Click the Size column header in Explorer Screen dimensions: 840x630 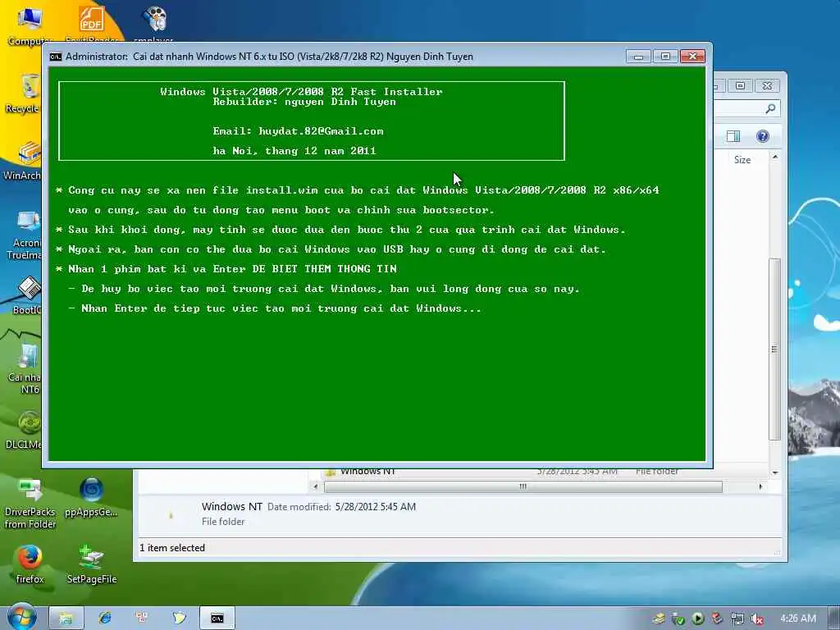click(x=742, y=160)
